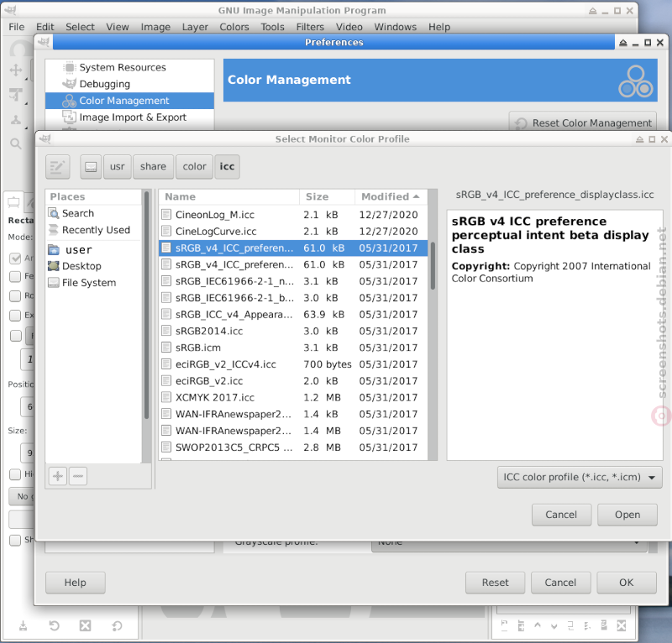This screenshot has width=672, height=643.
Task: Enable the Expand from center checkbox
Action: click(15, 316)
